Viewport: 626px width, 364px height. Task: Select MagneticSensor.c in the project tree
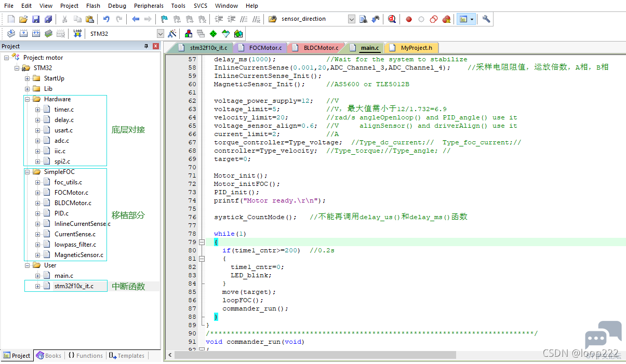79,255
